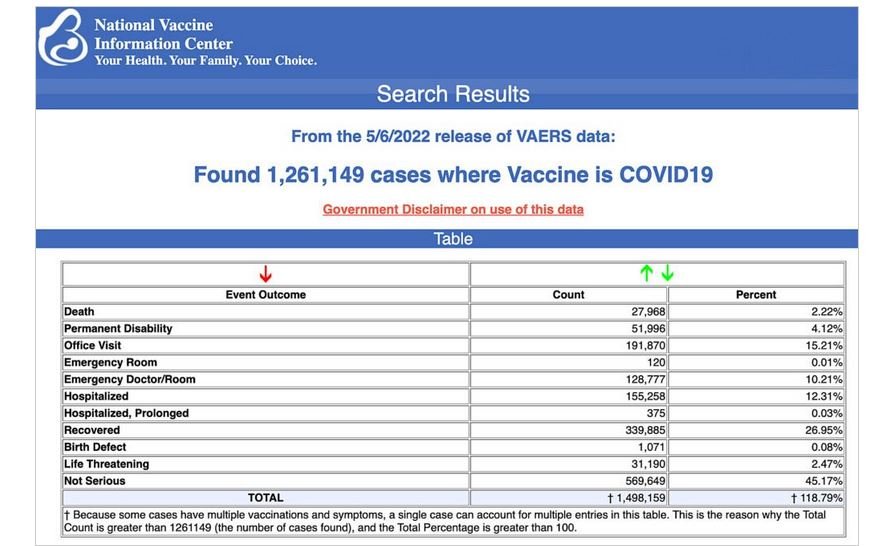Select the Count column header
Screen dimensions: 871x546
[x=568, y=295]
